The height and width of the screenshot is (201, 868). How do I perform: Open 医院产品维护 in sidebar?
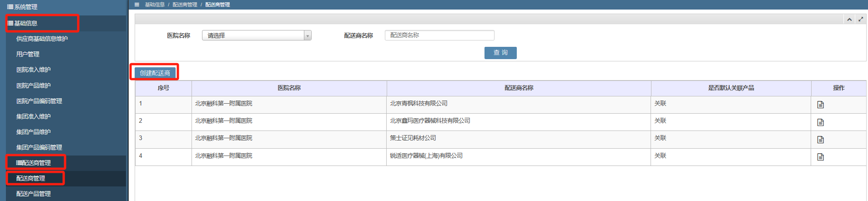(34, 85)
